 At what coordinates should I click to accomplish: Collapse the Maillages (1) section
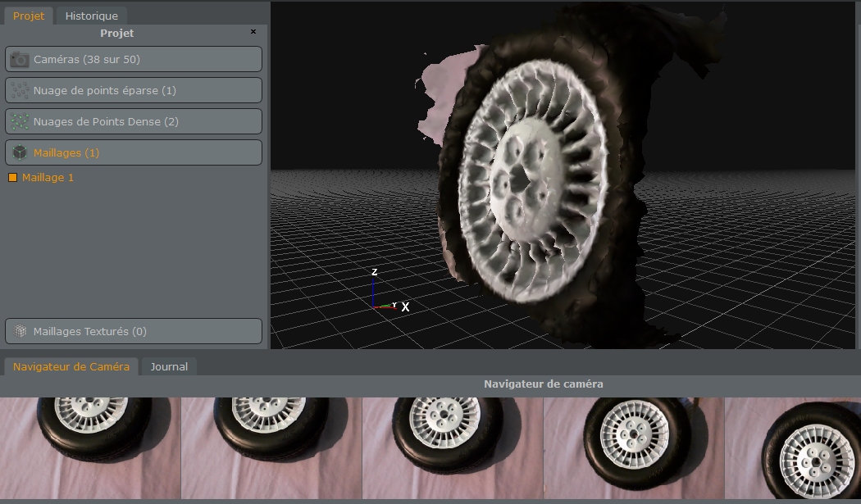pyautogui.click(x=134, y=152)
